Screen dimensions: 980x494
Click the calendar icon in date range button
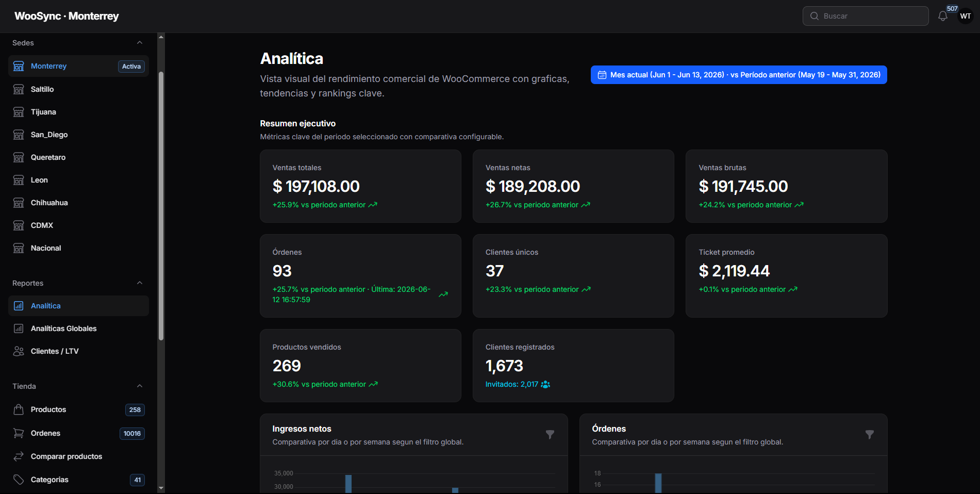tap(602, 75)
